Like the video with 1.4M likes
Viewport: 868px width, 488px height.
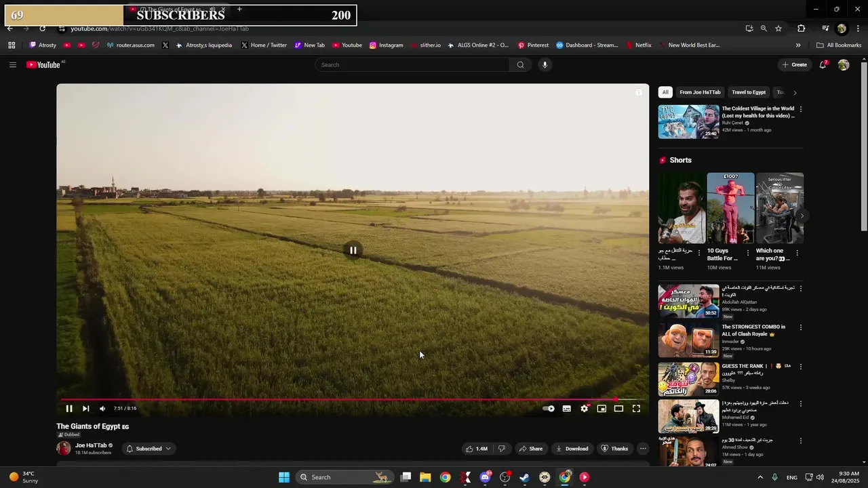tap(477, 449)
